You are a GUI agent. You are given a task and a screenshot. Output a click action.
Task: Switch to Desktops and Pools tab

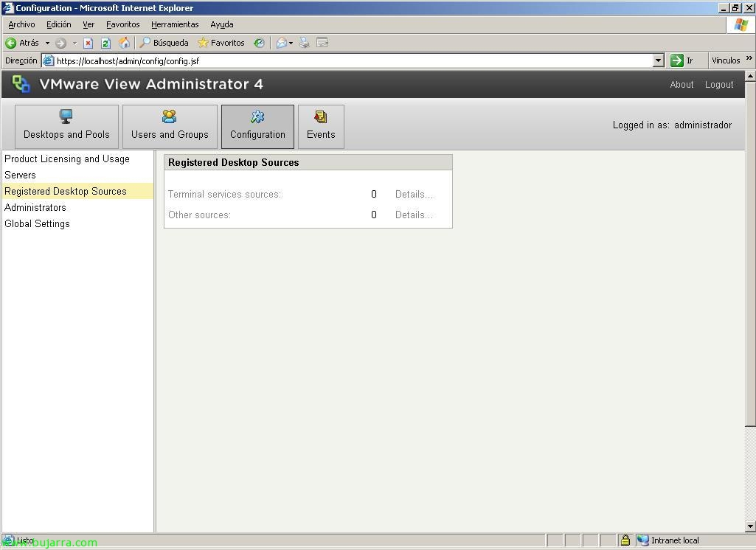(66, 127)
